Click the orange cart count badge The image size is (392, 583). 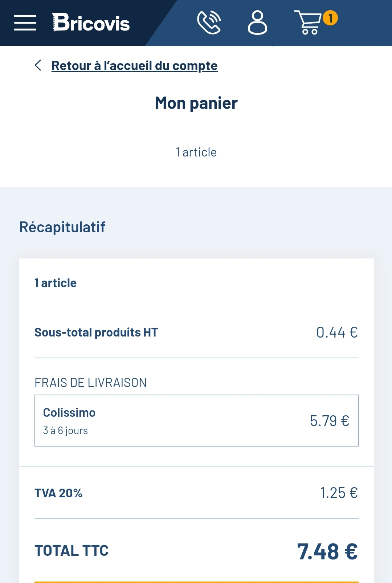(x=330, y=18)
